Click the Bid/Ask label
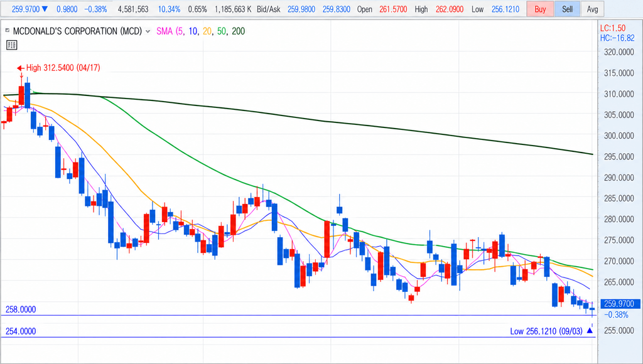This screenshot has width=643, height=364. [x=269, y=9]
